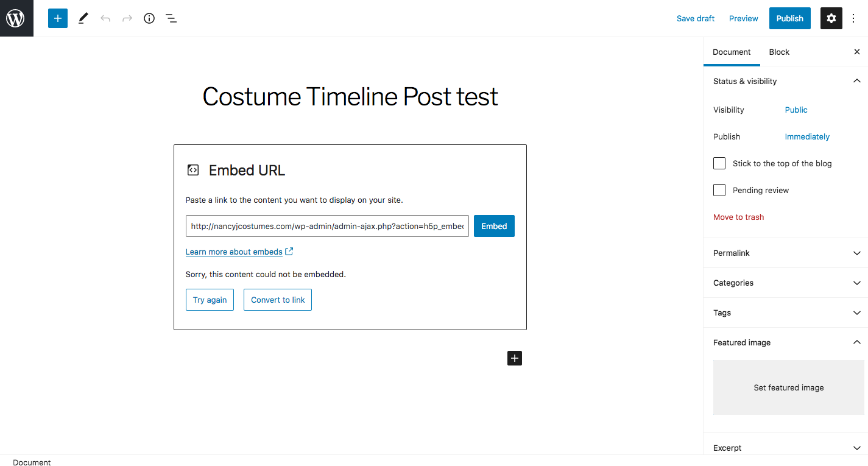Click the blue add block plus button
This screenshot has height=466, width=868.
click(58, 18)
